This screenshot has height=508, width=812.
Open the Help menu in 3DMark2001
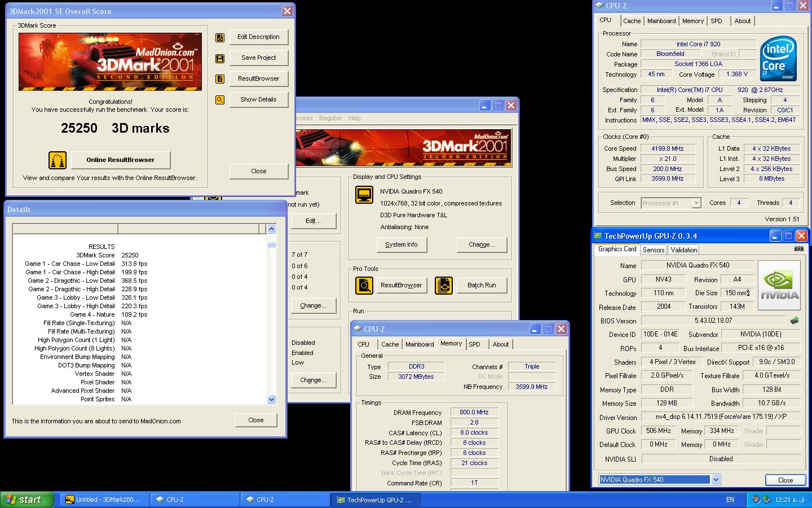355,119
